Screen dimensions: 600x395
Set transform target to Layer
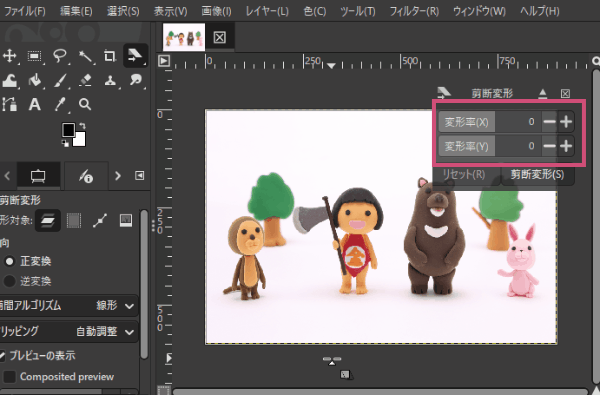coord(47,220)
